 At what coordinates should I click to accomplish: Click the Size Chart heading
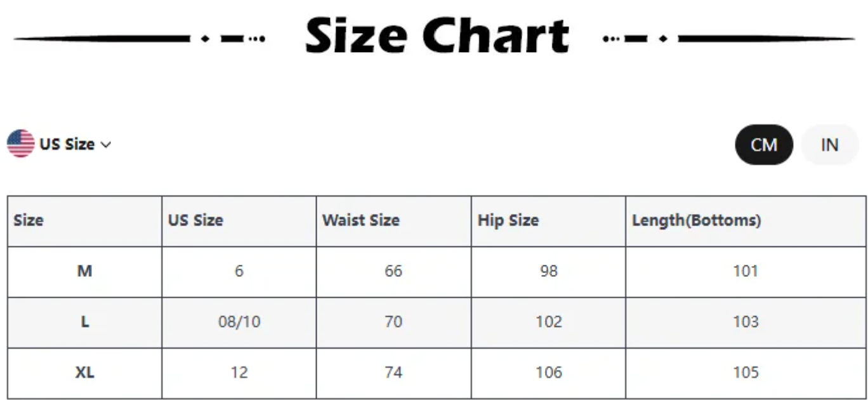437,36
